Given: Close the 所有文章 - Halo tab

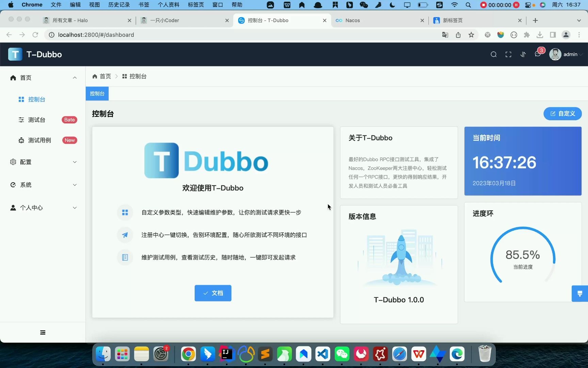Looking at the screenshot, I should pyautogui.click(x=129, y=20).
